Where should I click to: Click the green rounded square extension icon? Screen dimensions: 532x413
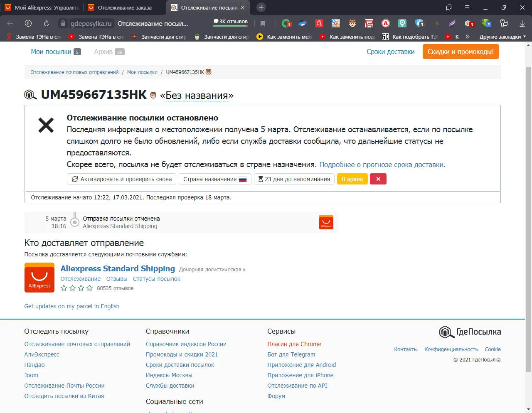402,24
